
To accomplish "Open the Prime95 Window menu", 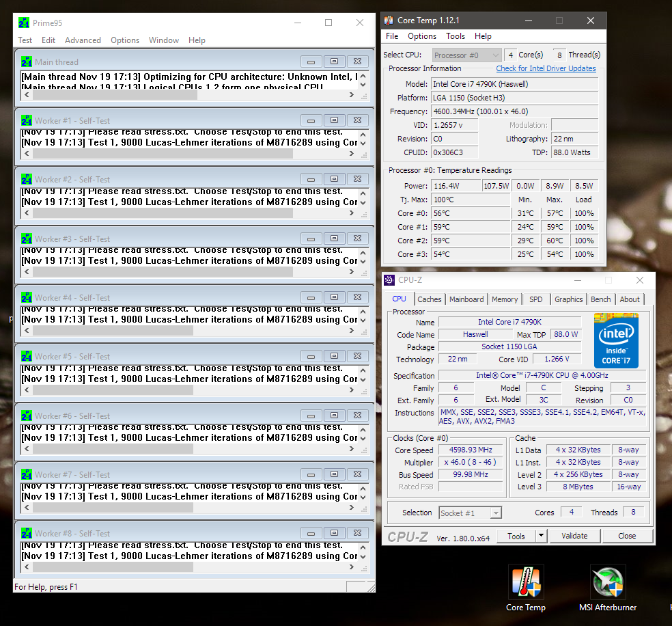I will [x=164, y=40].
